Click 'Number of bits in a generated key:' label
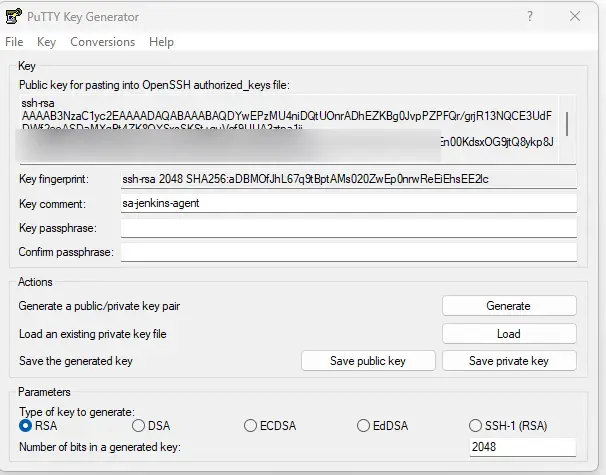606x475 pixels. (100, 447)
